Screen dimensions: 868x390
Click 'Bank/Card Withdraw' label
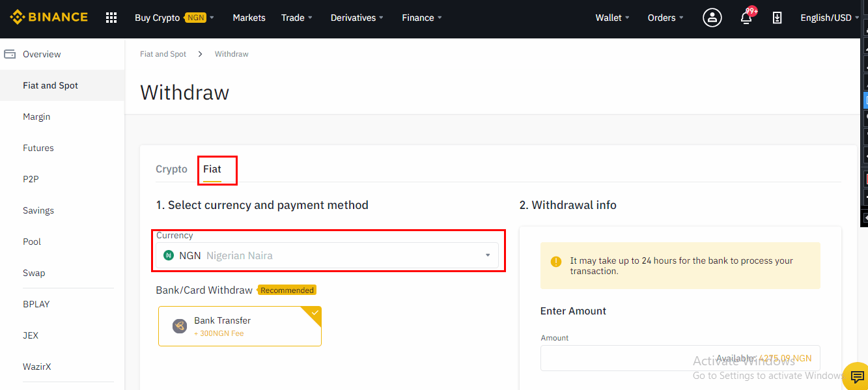[x=204, y=290]
